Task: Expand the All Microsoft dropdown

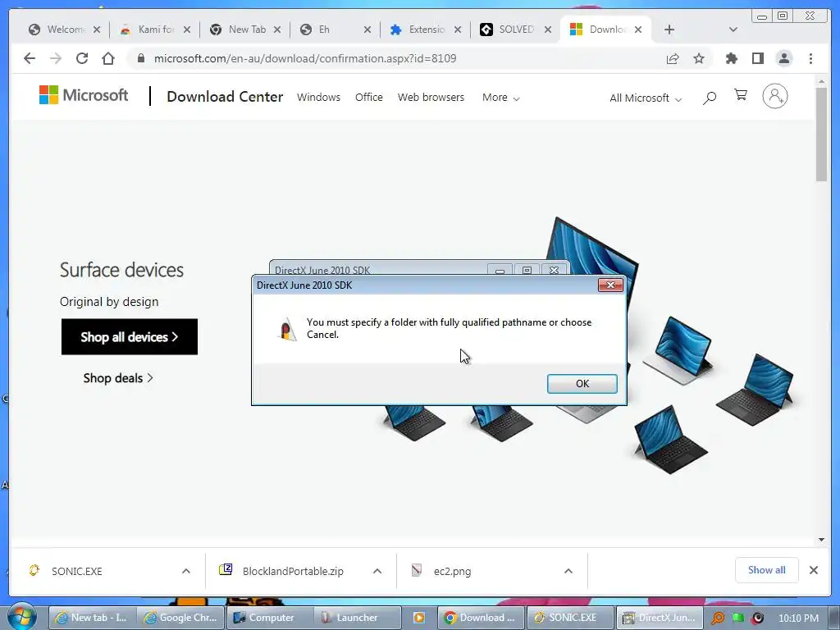Action: [646, 98]
